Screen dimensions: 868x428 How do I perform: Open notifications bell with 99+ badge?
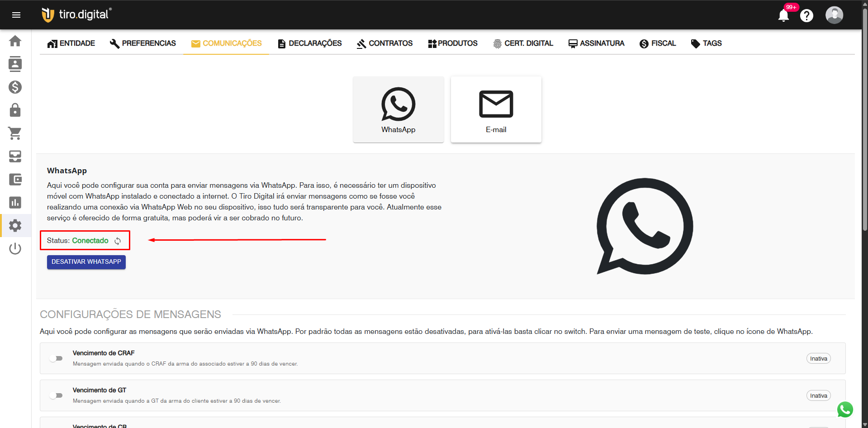pos(783,15)
